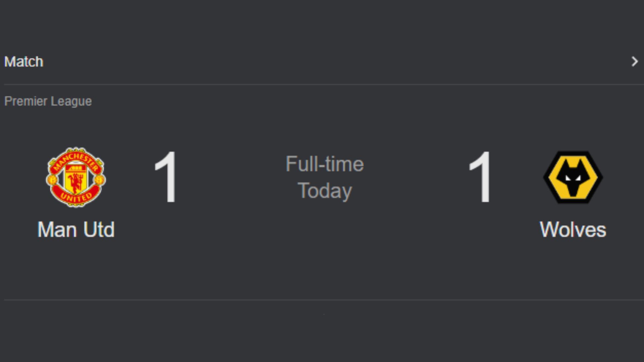Click Wolves' score of 1
Image resolution: width=644 pixels, height=362 pixels.
click(x=481, y=177)
